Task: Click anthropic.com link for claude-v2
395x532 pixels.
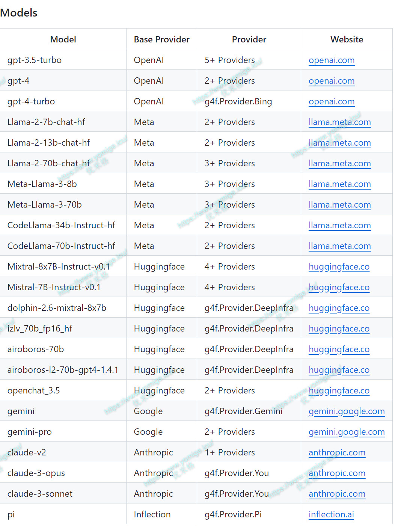Action: click(336, 453)
